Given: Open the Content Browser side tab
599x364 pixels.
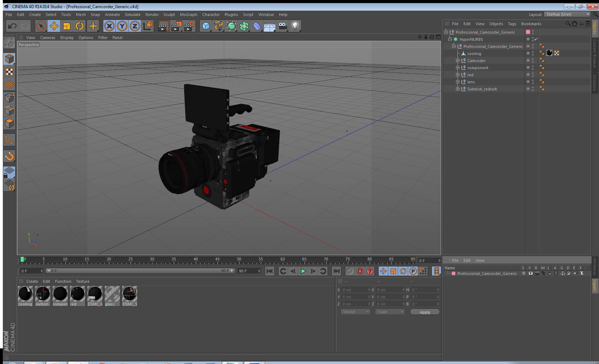Looking at the screenshot, I should [x=595, y=53].
